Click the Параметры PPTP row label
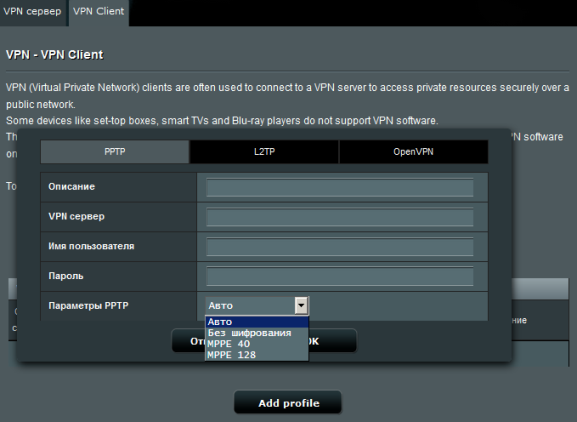577x422 pixels. tap(88, 306)
